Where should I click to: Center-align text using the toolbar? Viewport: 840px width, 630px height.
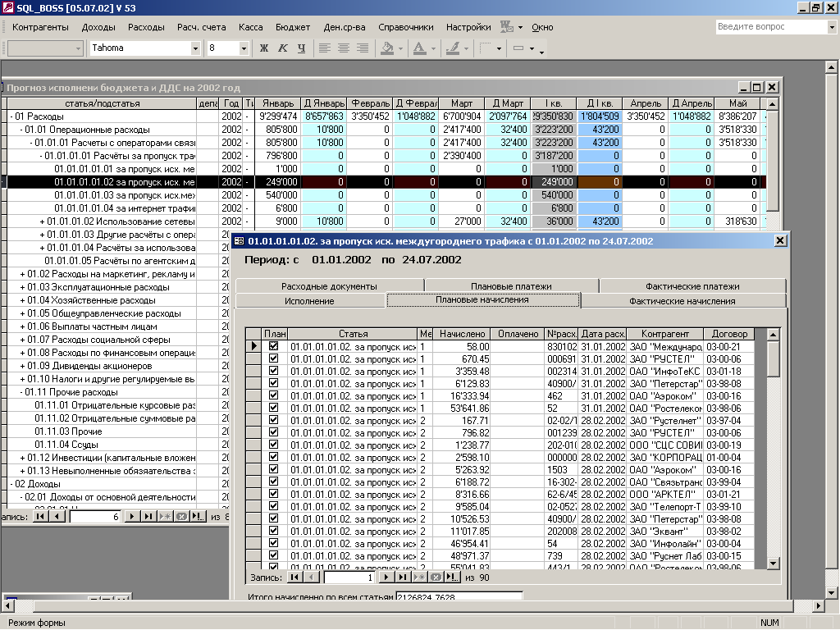coord(344,48)
